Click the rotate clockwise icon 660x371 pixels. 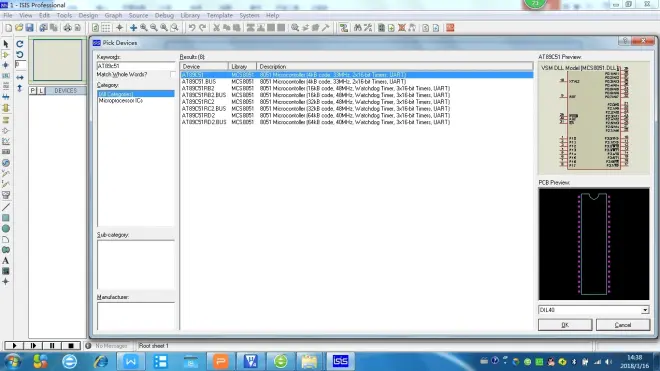coord(19,44)
